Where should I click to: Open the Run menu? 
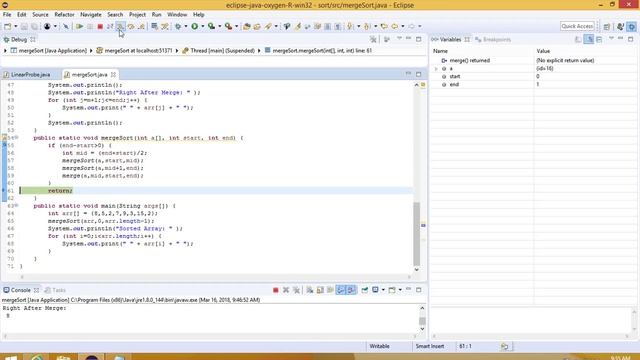click(156, 15)
